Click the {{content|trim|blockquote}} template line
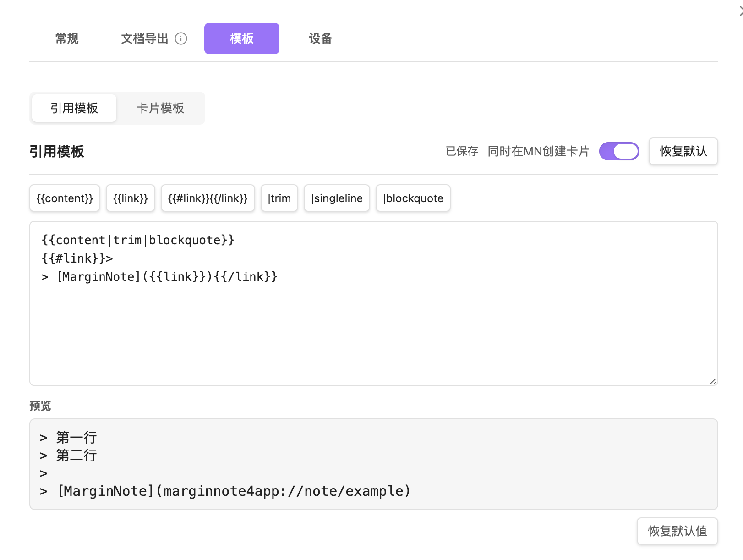 coord(138,240)
